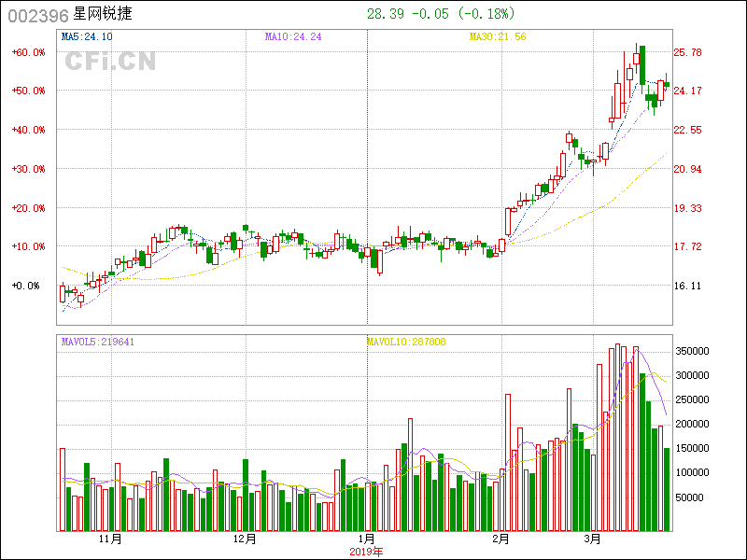Click the +60.0% left axis label

[x=28, y=52]
